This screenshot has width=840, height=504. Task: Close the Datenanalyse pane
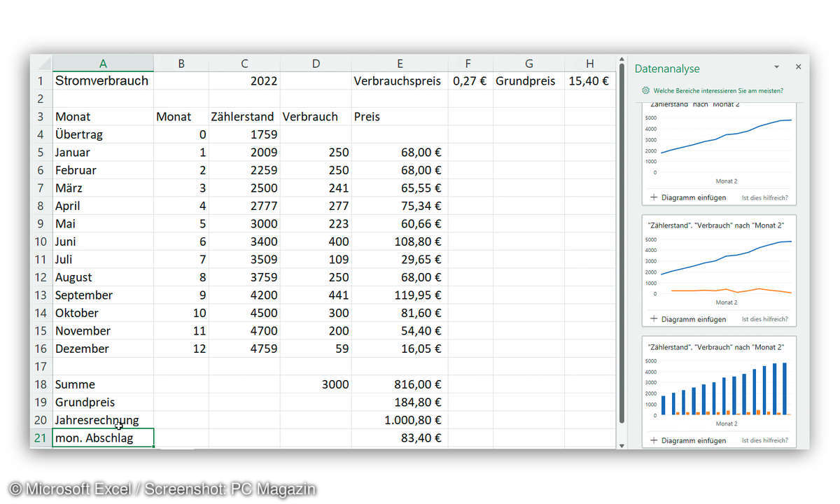[798, 67]
